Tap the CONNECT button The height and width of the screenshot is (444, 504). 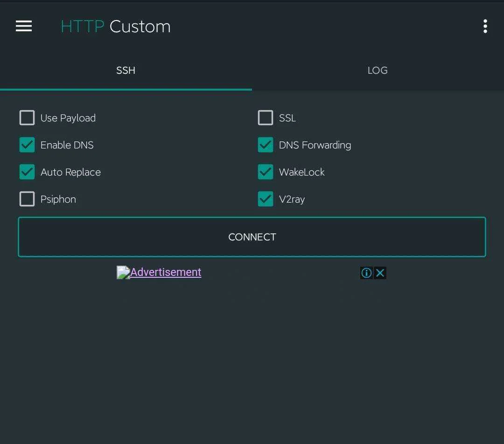tap(252, 237)
